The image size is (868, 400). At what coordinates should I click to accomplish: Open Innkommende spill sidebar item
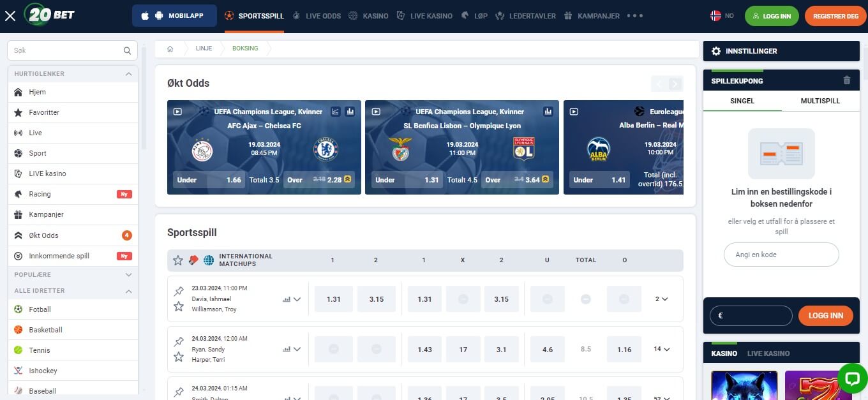tap(73, 256)
